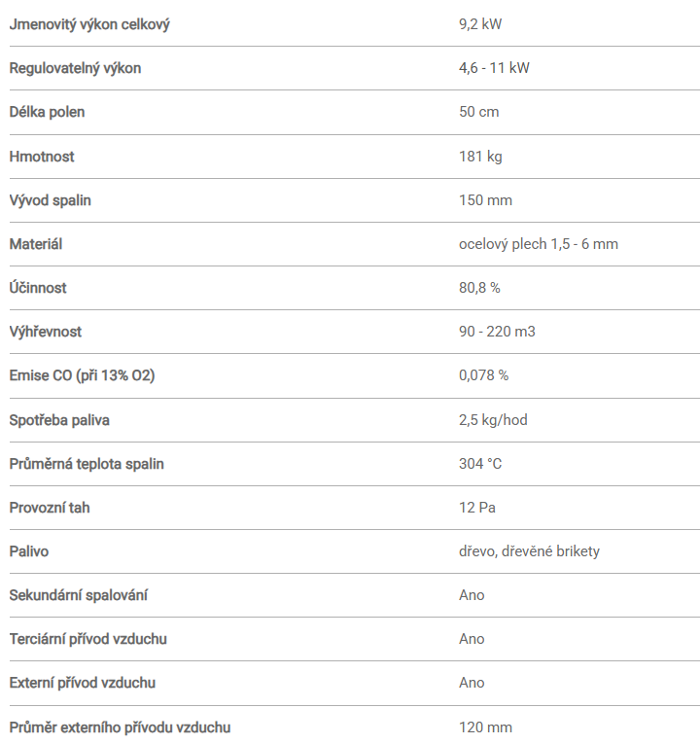The width and height of the screenshot is (700, 744).
Task: Click the 'Jmenovitý výkon celkový' label
Action: coord(89,24)
